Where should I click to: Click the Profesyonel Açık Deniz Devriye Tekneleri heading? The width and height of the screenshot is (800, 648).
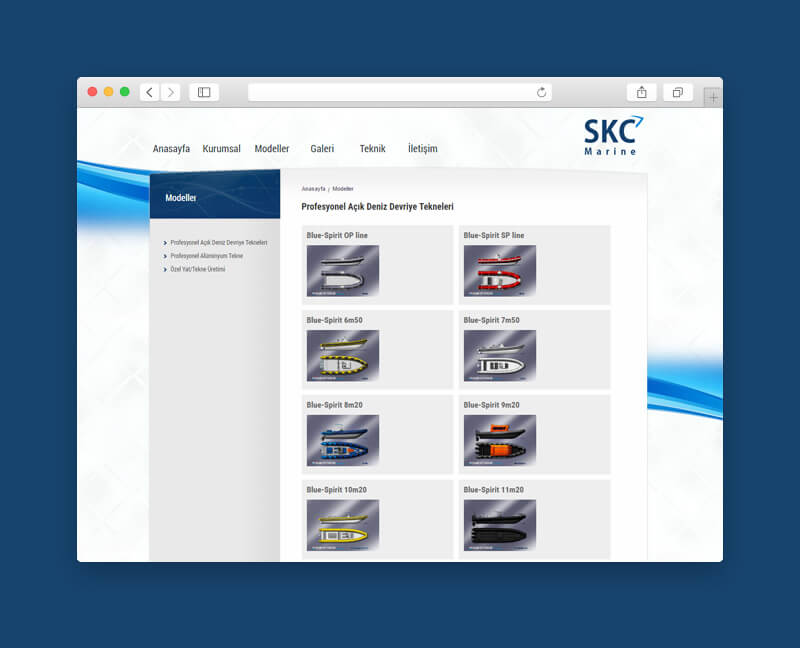point(378,207)
